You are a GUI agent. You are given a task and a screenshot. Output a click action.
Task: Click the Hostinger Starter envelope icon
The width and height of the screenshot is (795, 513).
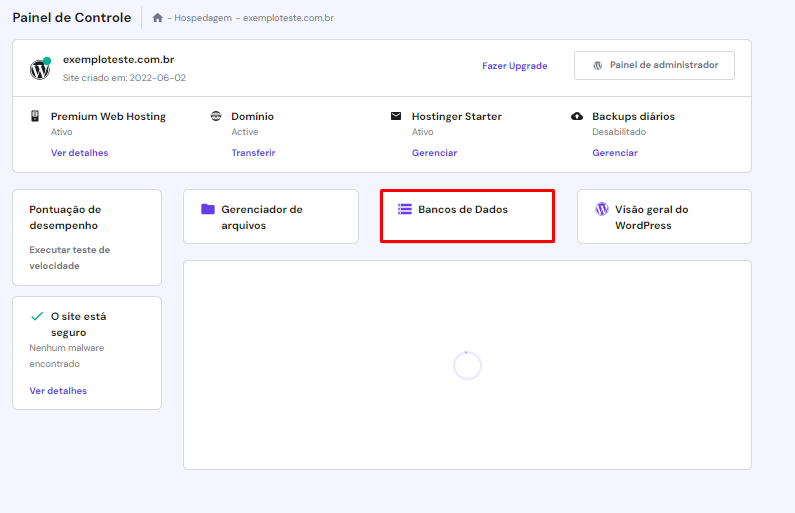coord(396,116)
